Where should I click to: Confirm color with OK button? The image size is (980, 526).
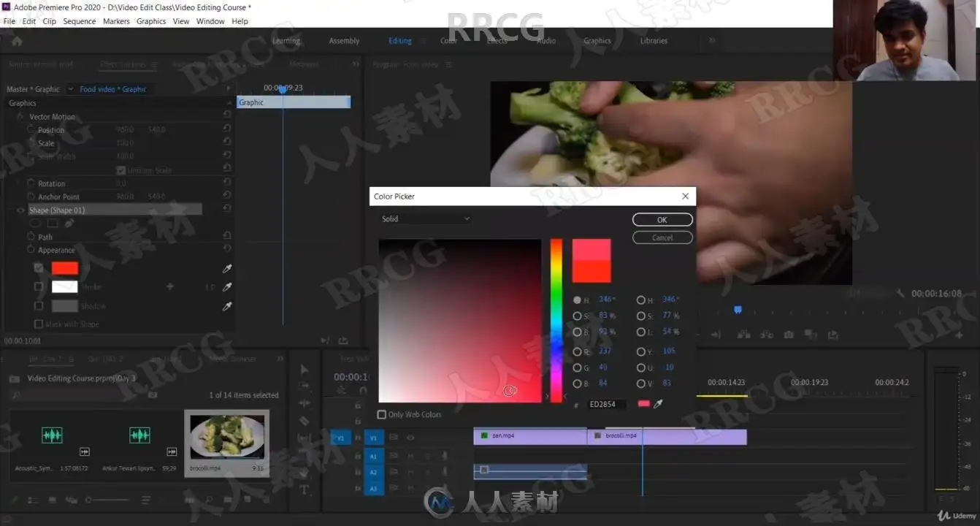(x=662, y=220)
